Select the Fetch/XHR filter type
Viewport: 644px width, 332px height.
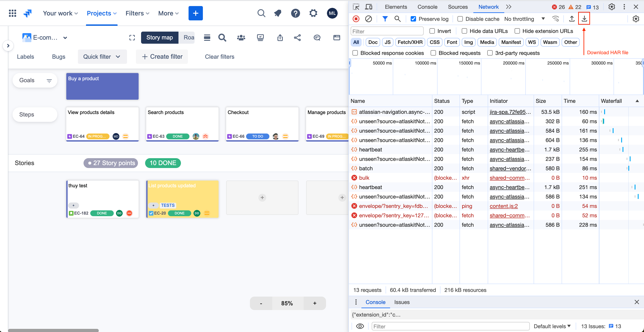pyautogui.click(x=410, y=42)
